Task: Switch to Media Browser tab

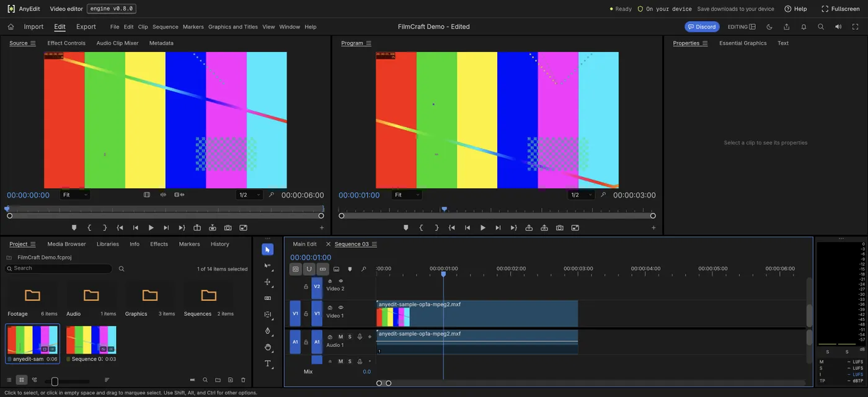Action: pos(66,244)
